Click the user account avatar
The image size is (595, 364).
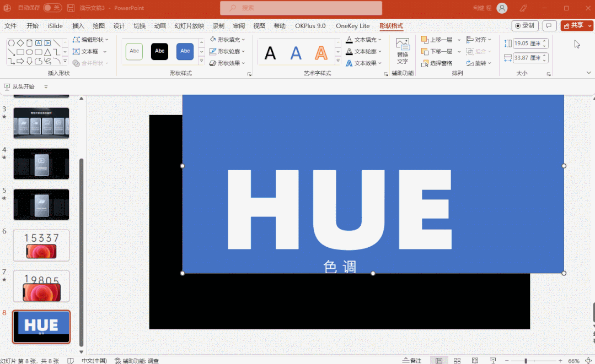[x=502, y=8]
